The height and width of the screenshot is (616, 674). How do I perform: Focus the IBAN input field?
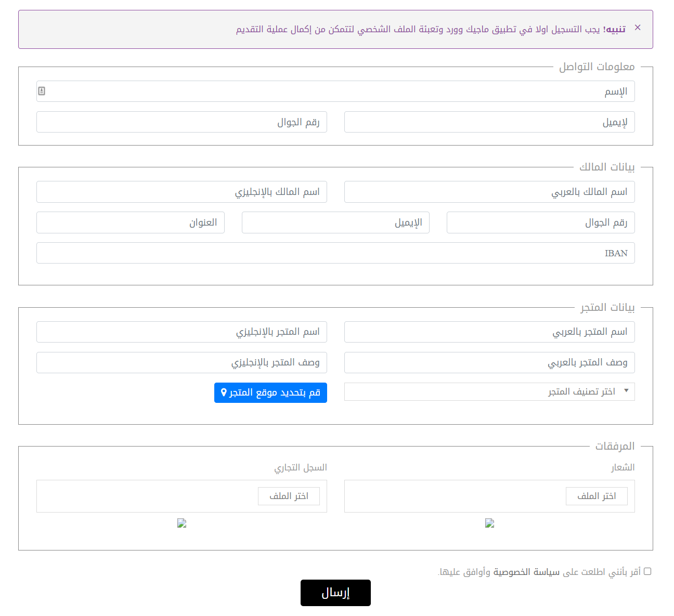pos(335,253)
